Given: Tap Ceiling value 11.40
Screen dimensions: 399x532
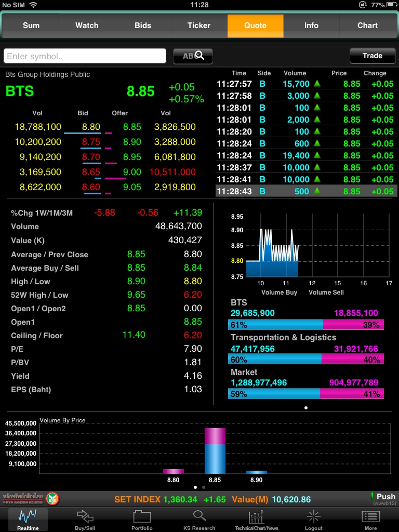Looking at the screenshot, I should [134, 335].
